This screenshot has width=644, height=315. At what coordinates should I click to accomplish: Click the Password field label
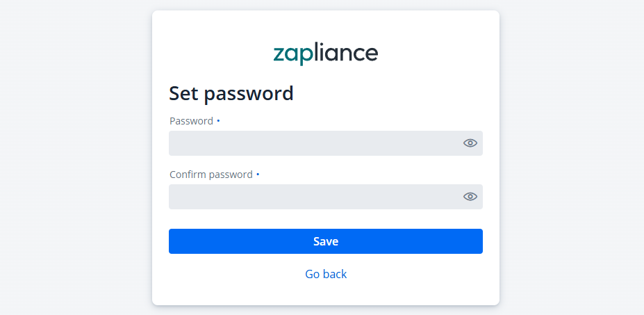(x=192, y=121)
